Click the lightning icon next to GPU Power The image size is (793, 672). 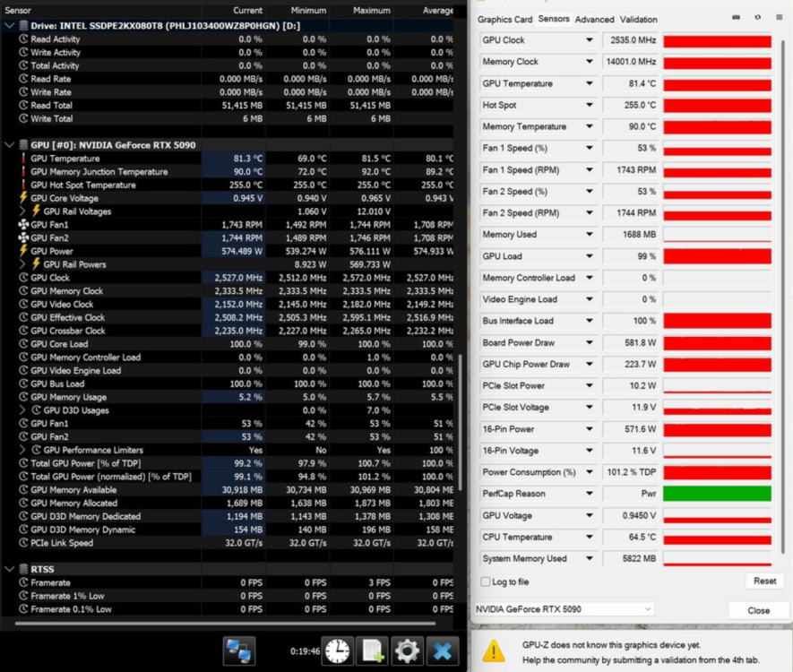[x=23, y=251]
